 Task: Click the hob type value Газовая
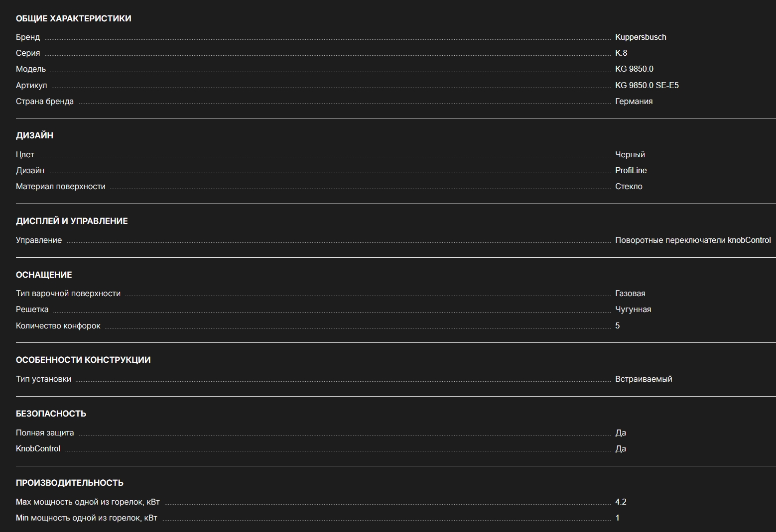pyautogui.click(x=630, y=293)
